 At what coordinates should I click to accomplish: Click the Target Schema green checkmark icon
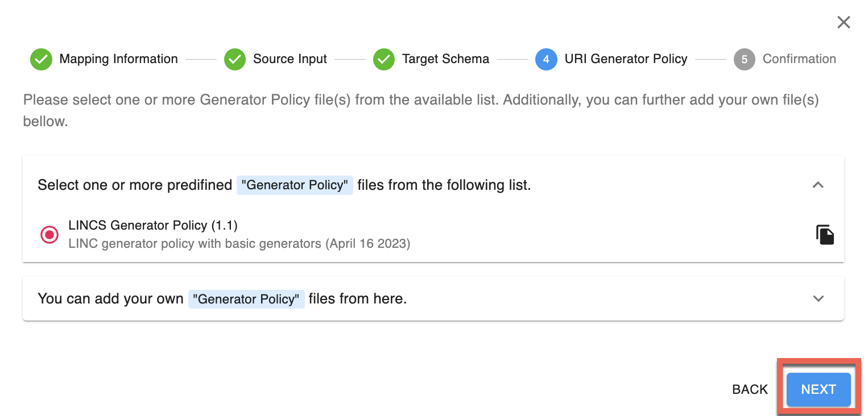383,59
